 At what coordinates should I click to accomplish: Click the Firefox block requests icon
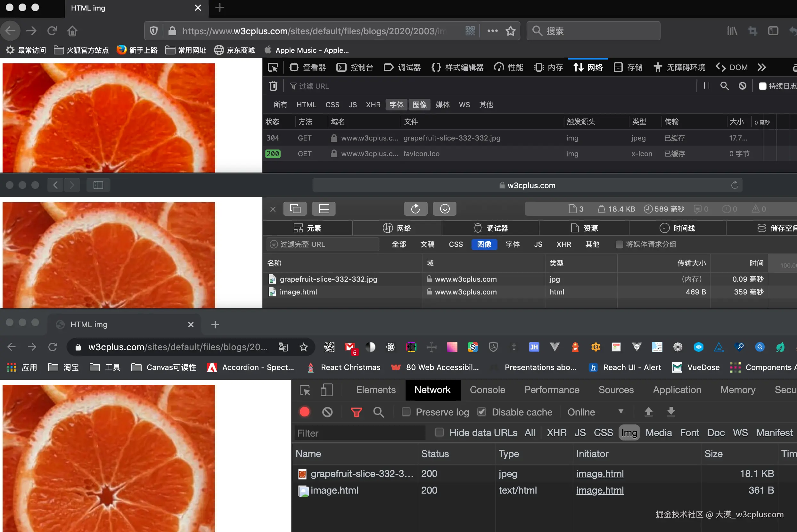tap(742, 86)
